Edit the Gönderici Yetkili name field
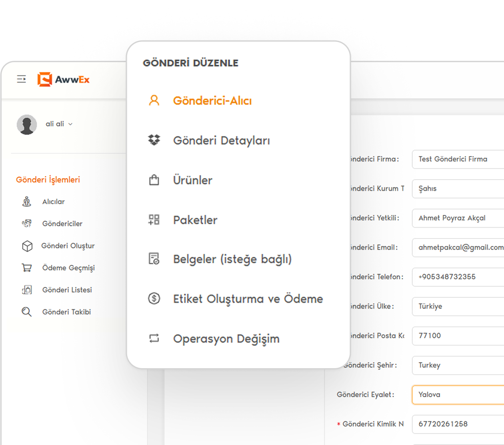The height and width of the screenshot is (445, 504). tap(458, 218)
